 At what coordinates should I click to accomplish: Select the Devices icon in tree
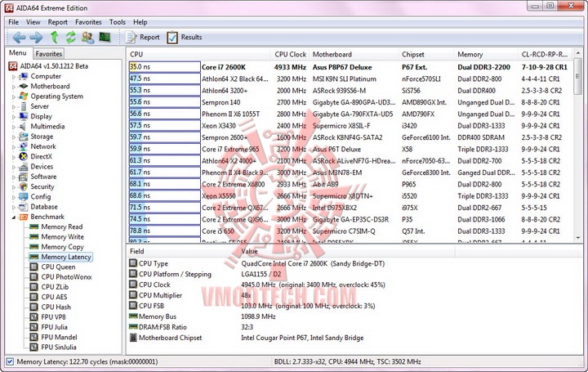pyautogui.click(x=23, y=167)
